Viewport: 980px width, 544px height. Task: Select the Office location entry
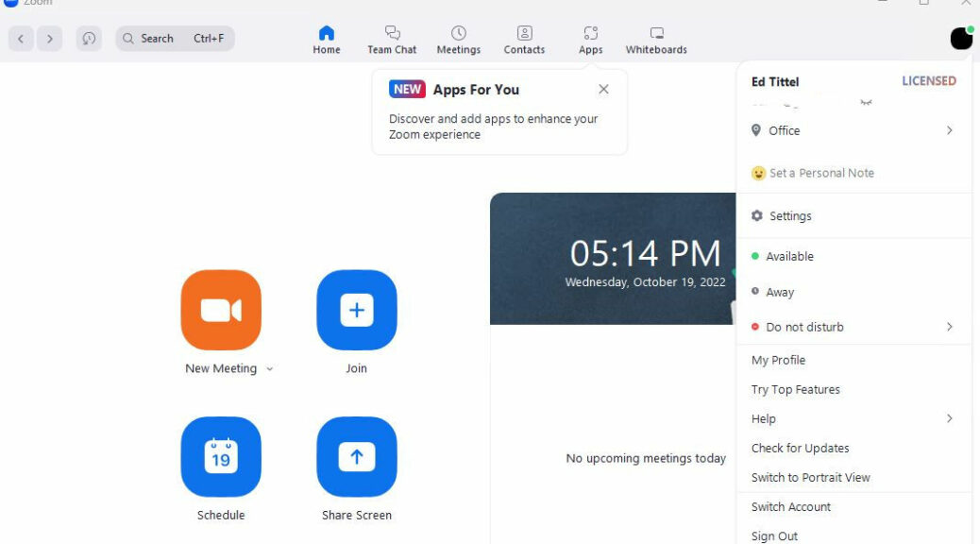pos(853,130)
